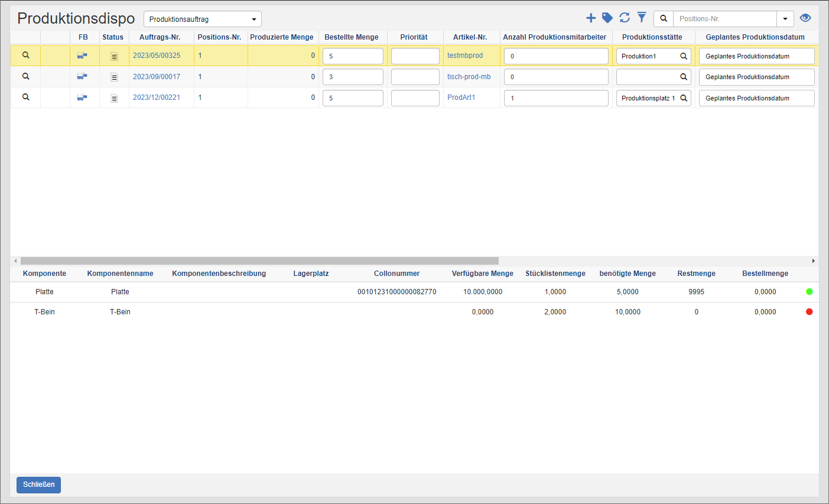Open order link 2023/05/00325
The height and width of the screenshot is (504, 829).
[157, 56]
